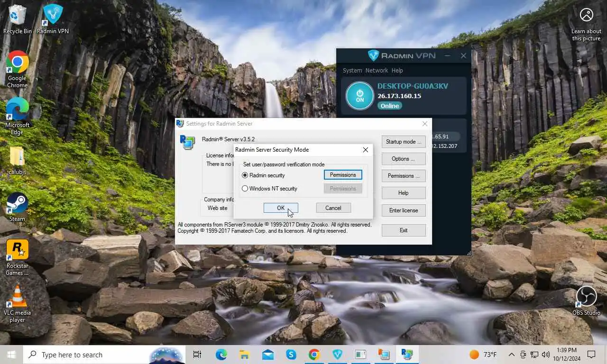Click OK in the Security Mode dialog

[x=281, y=208]
